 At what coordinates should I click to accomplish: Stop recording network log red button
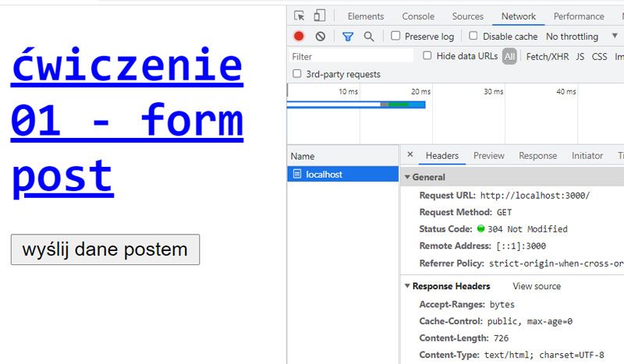tap(299, 37)
